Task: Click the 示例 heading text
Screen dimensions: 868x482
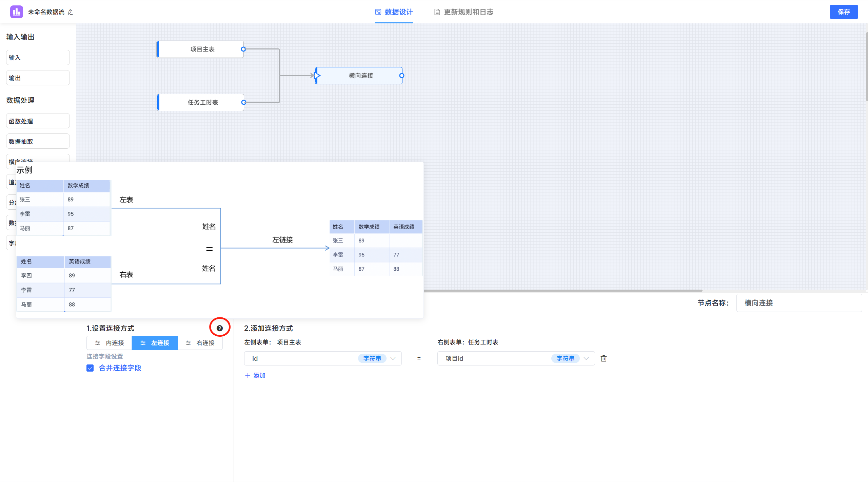Action: pos(24,170)
